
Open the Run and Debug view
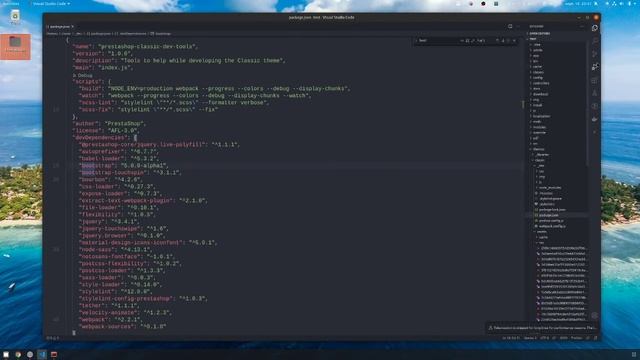click(x=595, y=67)
